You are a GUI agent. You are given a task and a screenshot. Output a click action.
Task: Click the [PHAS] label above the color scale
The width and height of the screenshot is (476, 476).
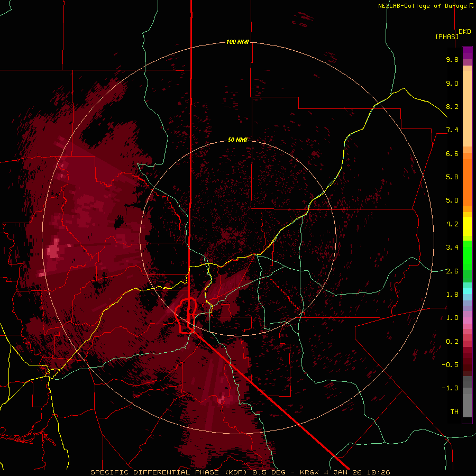447,36
